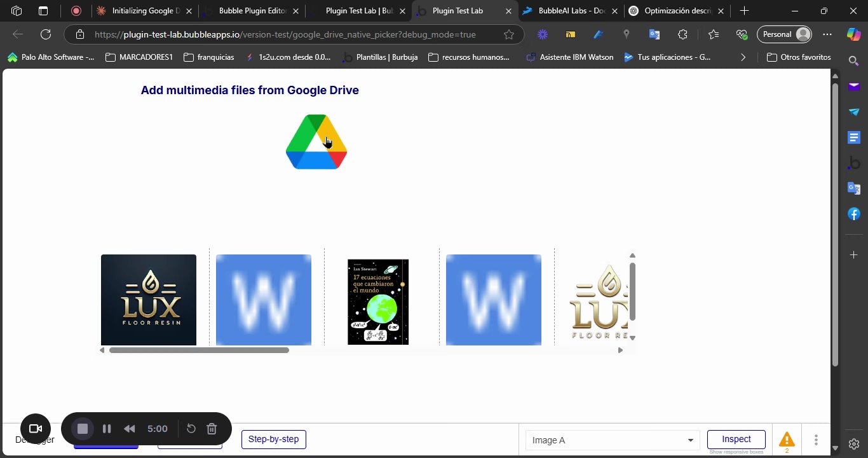Screen dimensions: 868x458
Task: Switch to BubbleAI Labs tab
Action: point(571,11)
